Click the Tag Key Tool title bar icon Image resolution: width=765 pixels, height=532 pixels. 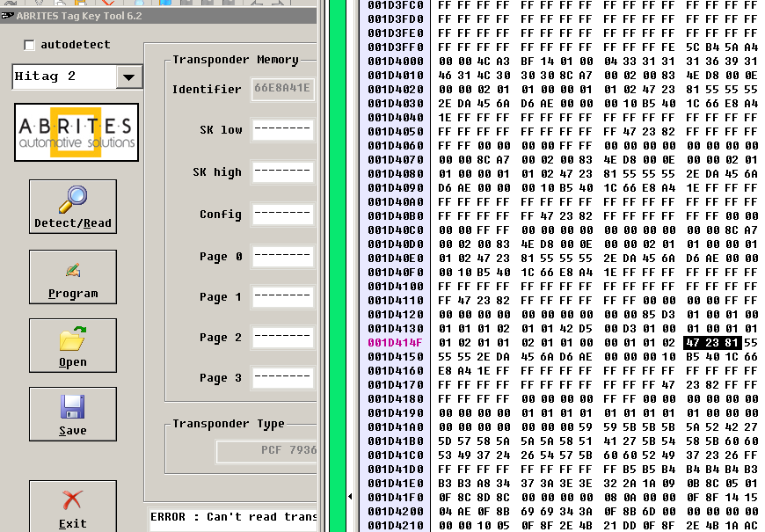click(x=5, y=16)
